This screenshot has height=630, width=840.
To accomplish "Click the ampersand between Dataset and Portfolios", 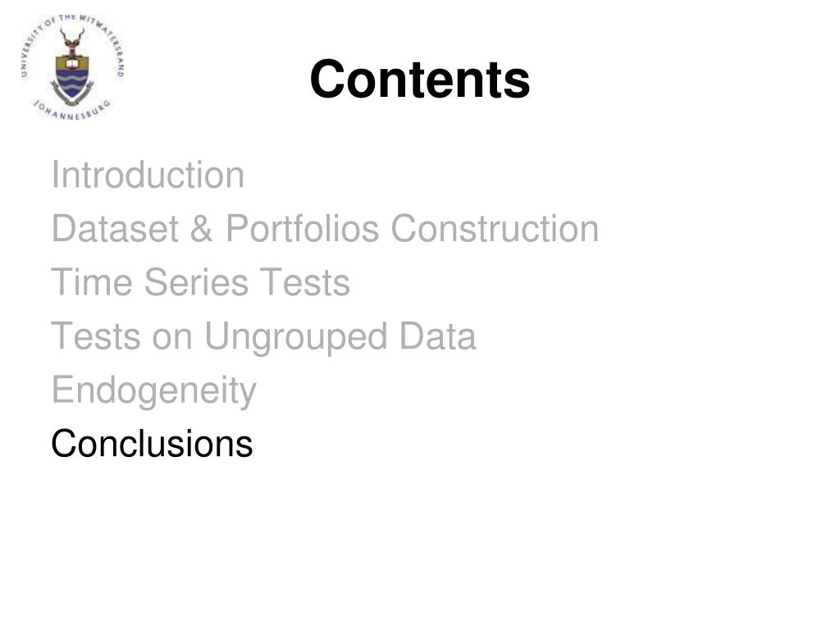I will tap(202, 229).
